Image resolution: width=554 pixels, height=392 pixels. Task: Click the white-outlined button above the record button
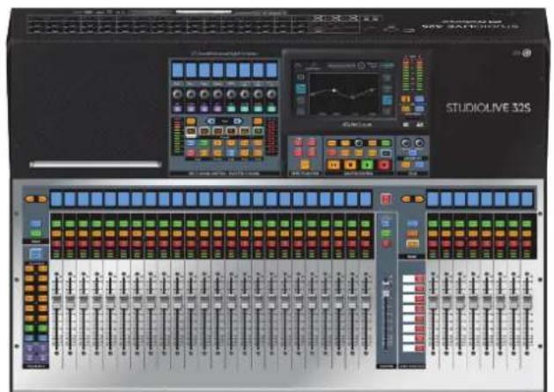386,153
